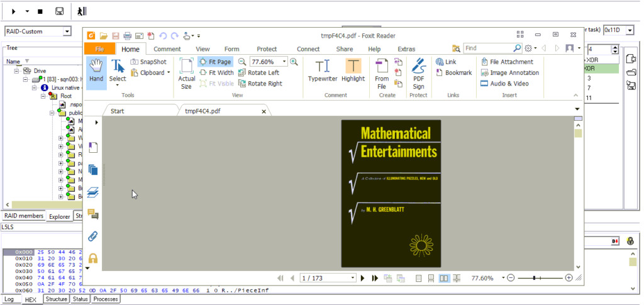Insert a File Attachment

pyautogui.click(x=507, y=62)
